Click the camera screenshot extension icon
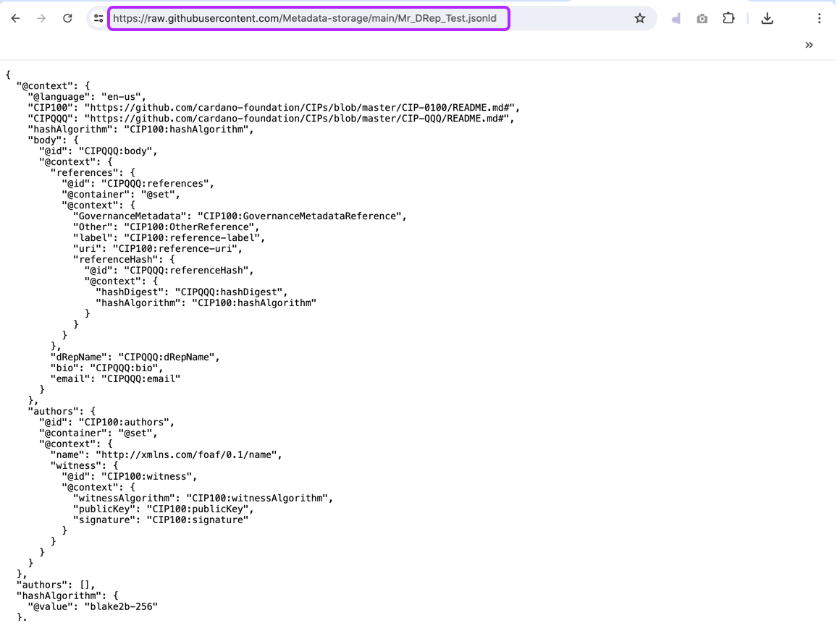The height and width of the screenshot is (644, 837). (x=702, y=19)
